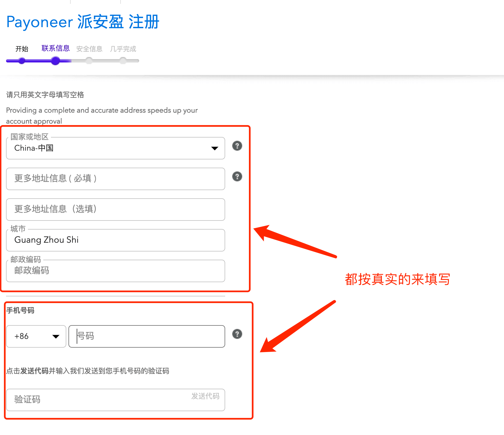Select the 安全信息 step label
The image size is (504, 435).
[89, 49]
